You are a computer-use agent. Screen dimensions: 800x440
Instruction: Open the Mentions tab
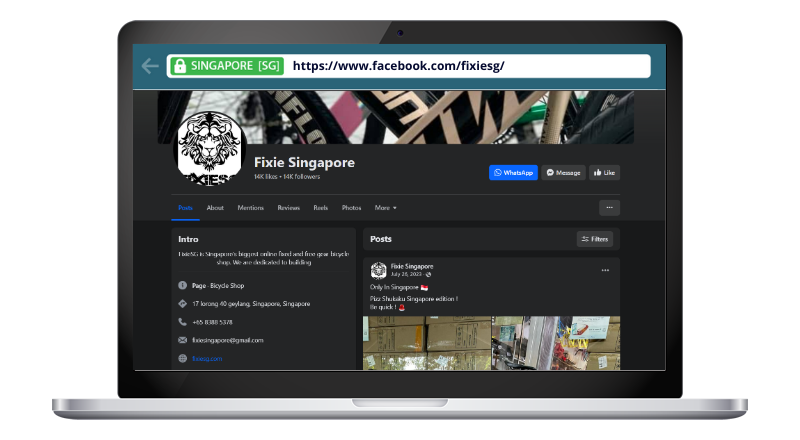click(x=251, y=208)
